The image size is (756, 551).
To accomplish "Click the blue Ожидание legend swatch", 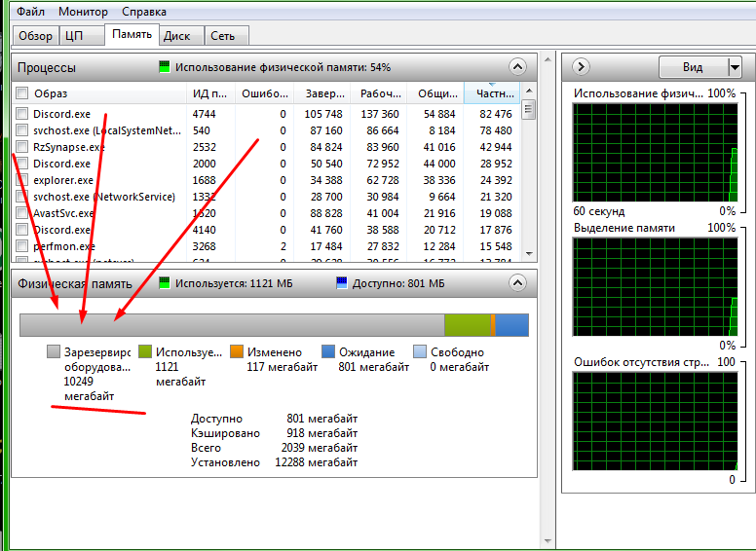I will 328,351.
